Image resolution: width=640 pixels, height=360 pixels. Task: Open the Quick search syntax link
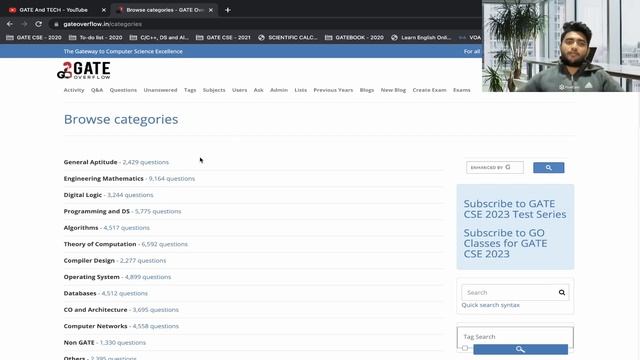tap(491, 305)
